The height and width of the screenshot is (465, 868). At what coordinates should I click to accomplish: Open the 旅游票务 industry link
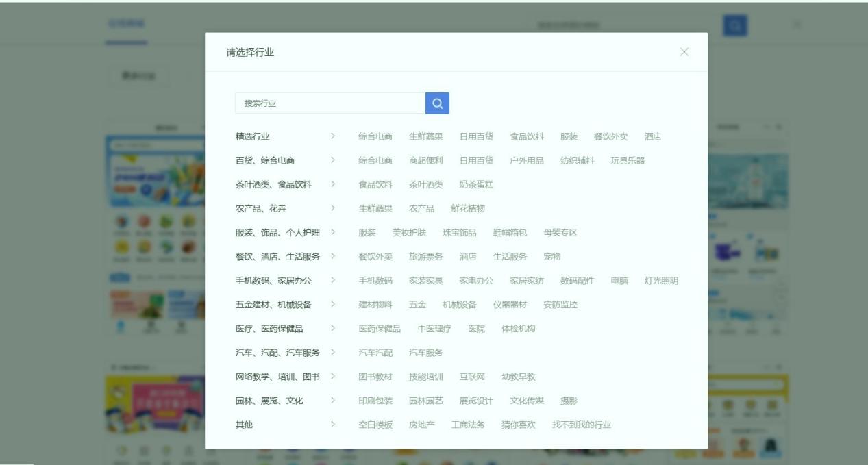pyautogui.click(x=426, y=256)
